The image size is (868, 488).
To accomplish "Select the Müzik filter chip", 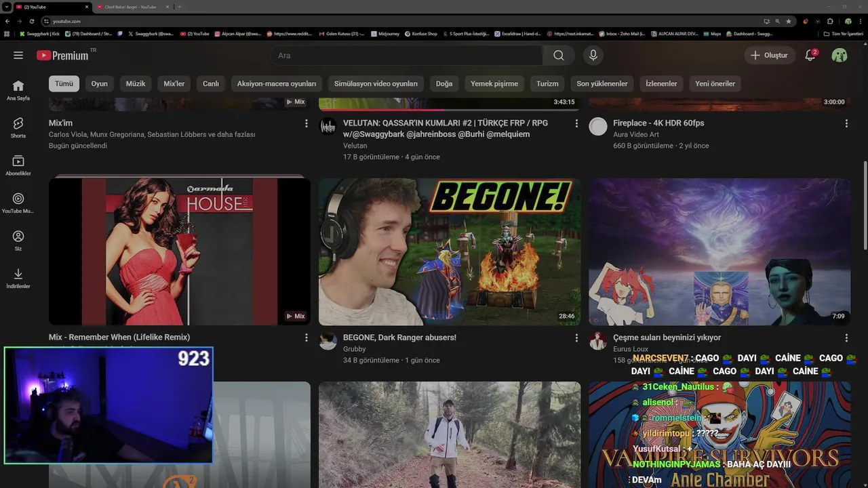I will [x=136, y=83].
